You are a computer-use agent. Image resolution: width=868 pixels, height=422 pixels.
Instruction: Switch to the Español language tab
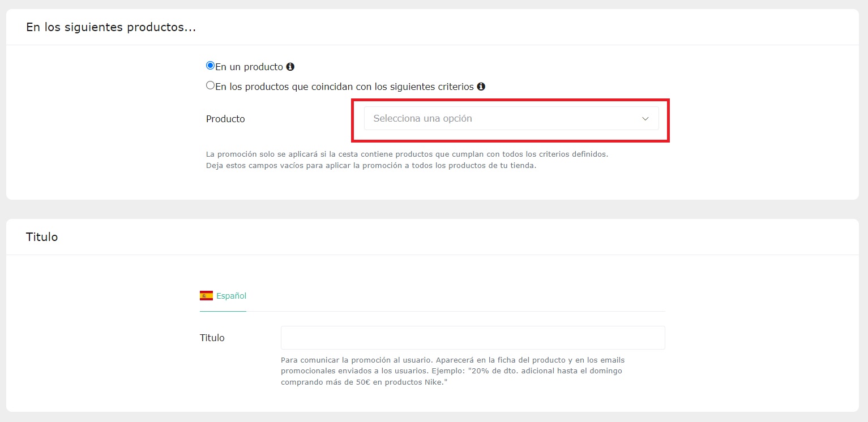click(223, 296)
